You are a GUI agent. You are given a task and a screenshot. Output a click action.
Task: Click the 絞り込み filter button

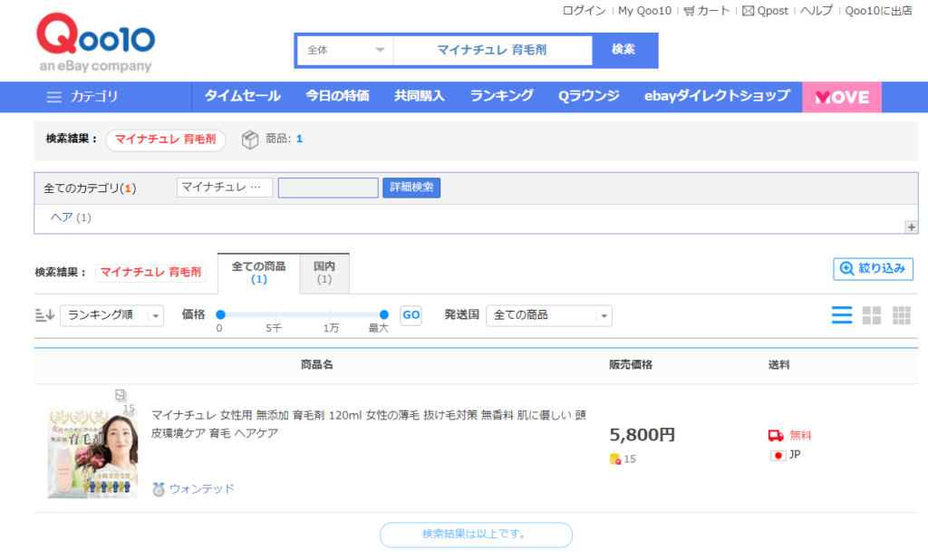[x=873, y=269]
